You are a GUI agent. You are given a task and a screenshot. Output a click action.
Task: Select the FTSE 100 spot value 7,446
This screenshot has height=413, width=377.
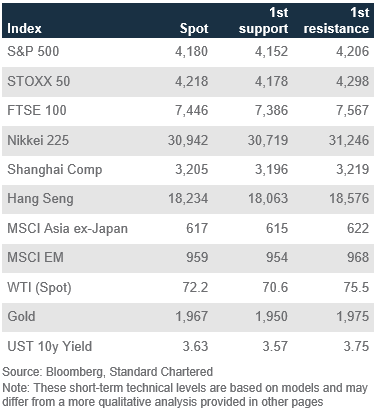(192, 111)
